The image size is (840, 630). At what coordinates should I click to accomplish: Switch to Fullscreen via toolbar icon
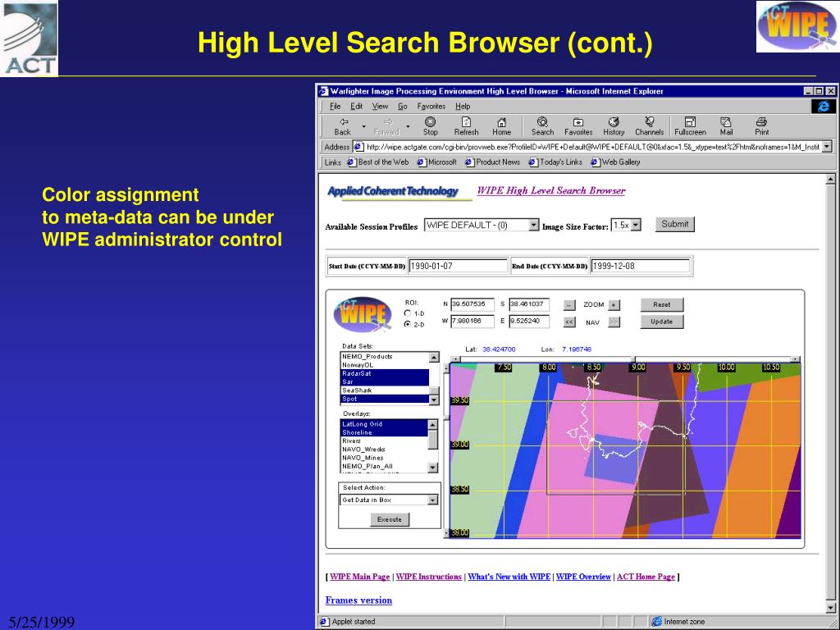(x=690, y=126)
